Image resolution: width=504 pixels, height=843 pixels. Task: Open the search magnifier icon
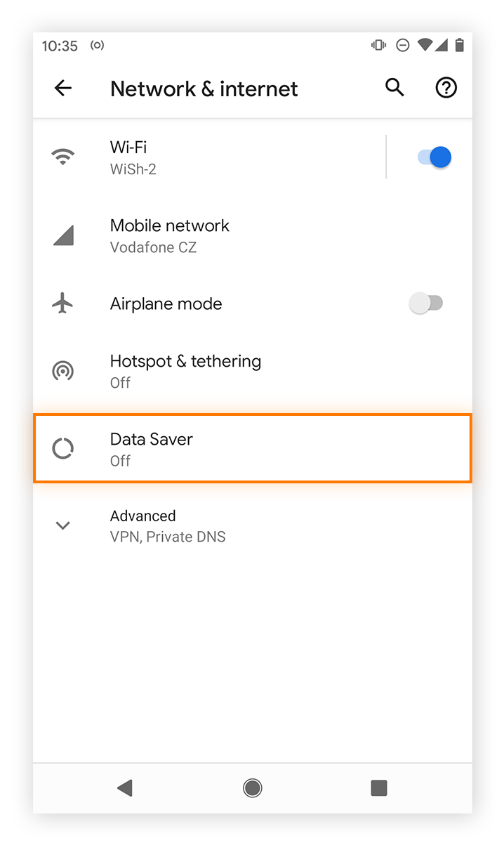(394, 88)
